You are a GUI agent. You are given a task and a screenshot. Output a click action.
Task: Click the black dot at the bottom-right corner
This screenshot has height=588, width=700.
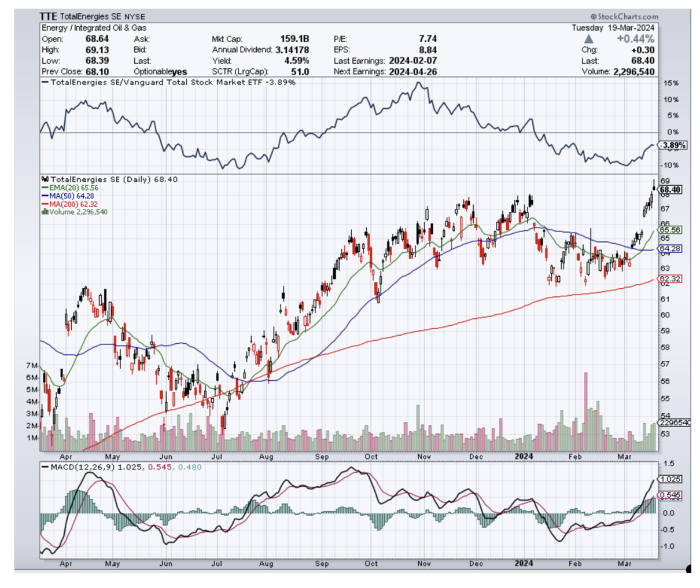click(x=689, y=569)
